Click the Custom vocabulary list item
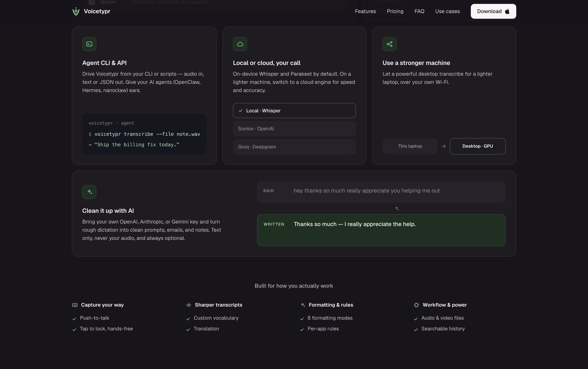 216,318
